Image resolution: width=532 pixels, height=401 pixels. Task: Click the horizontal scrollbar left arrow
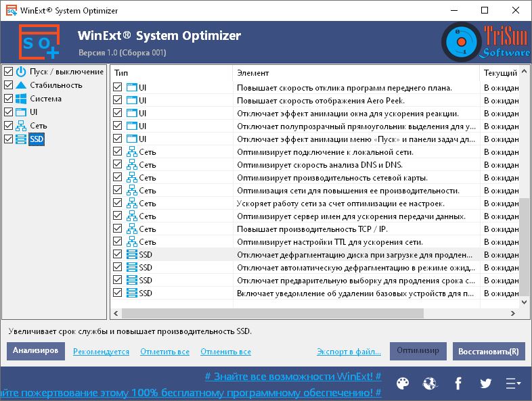[x=116, y=314]
